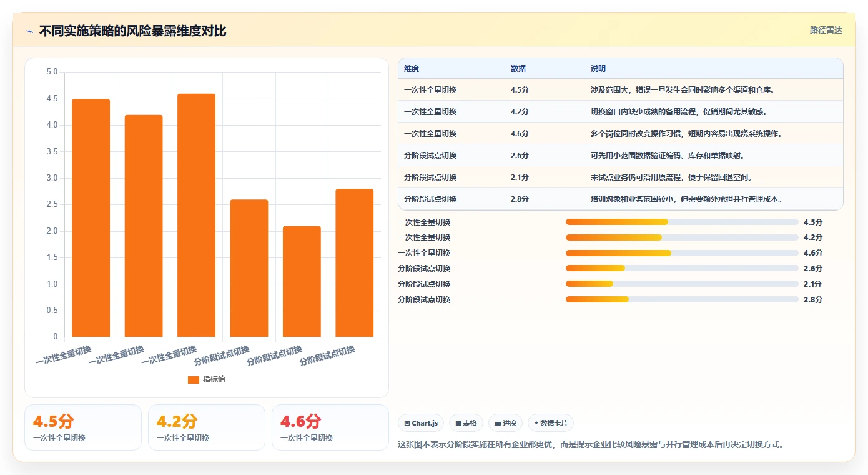Click the 4.5分 cell in the table
This screenshot has width=868, height=475.
520,90
